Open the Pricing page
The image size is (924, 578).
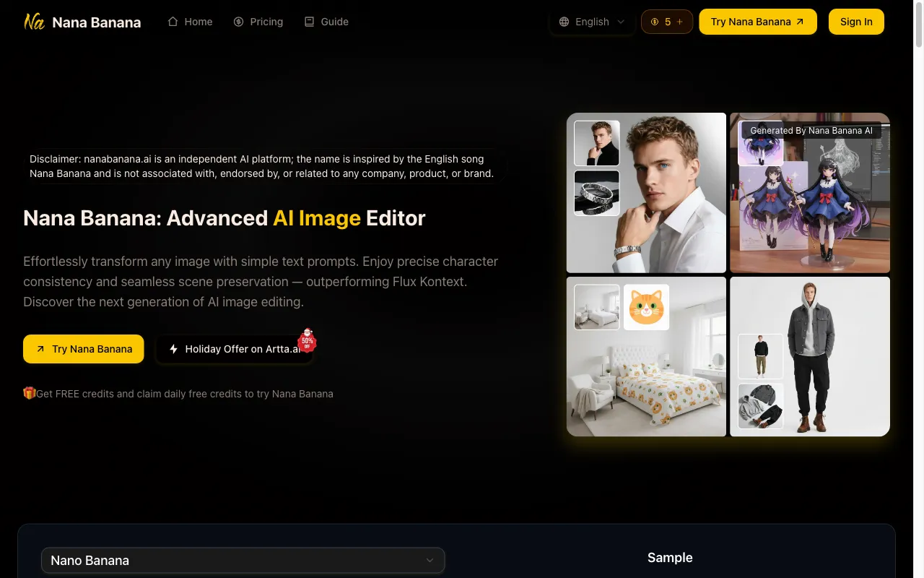[258, 22]
